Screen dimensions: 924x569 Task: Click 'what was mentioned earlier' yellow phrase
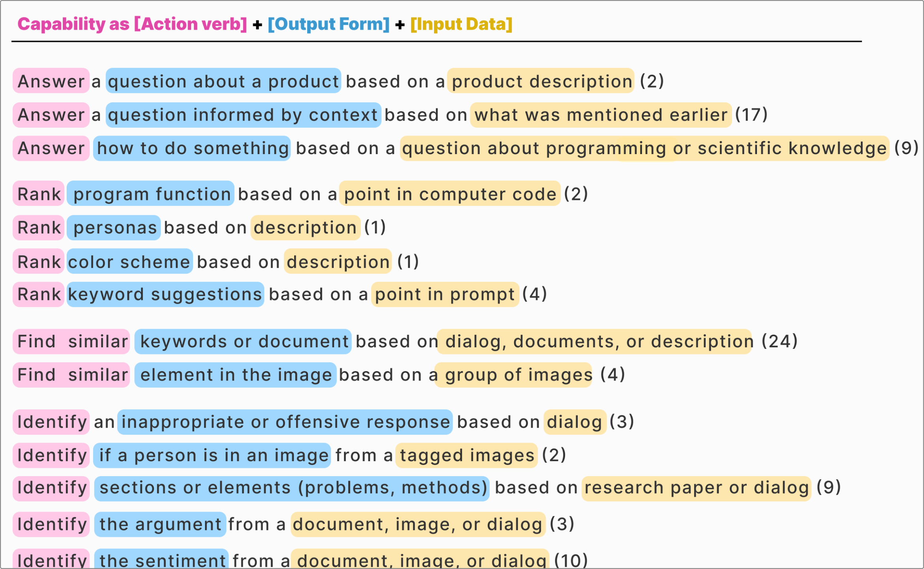point(601,115)
